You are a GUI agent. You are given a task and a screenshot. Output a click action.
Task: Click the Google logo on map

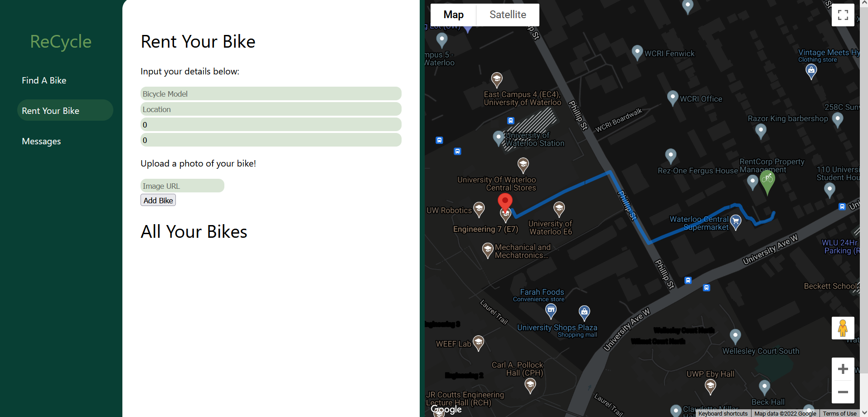pyautogui.click(x=446, y=409)
